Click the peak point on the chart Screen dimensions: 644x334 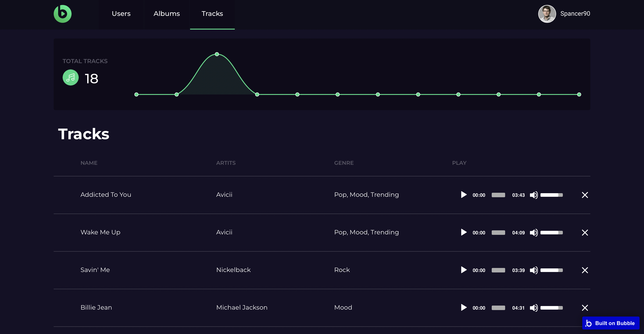pos(217,54)
